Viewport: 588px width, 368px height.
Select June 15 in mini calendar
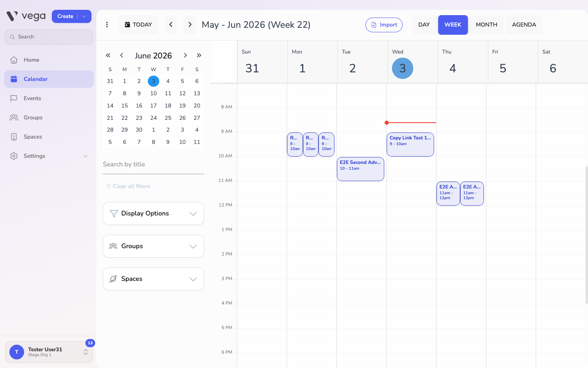125,105
